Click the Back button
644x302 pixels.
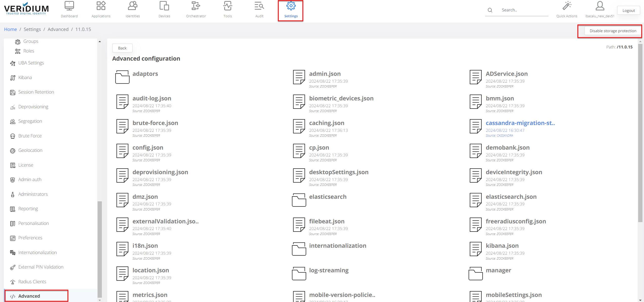(x=122, y=48)
